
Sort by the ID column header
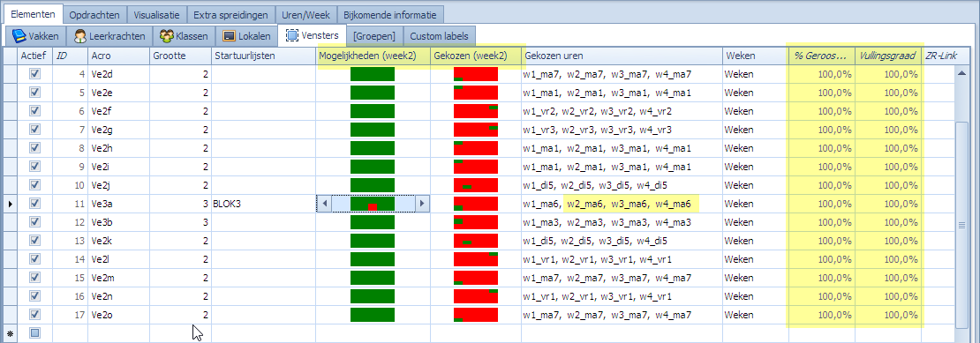tap(70, 56)
